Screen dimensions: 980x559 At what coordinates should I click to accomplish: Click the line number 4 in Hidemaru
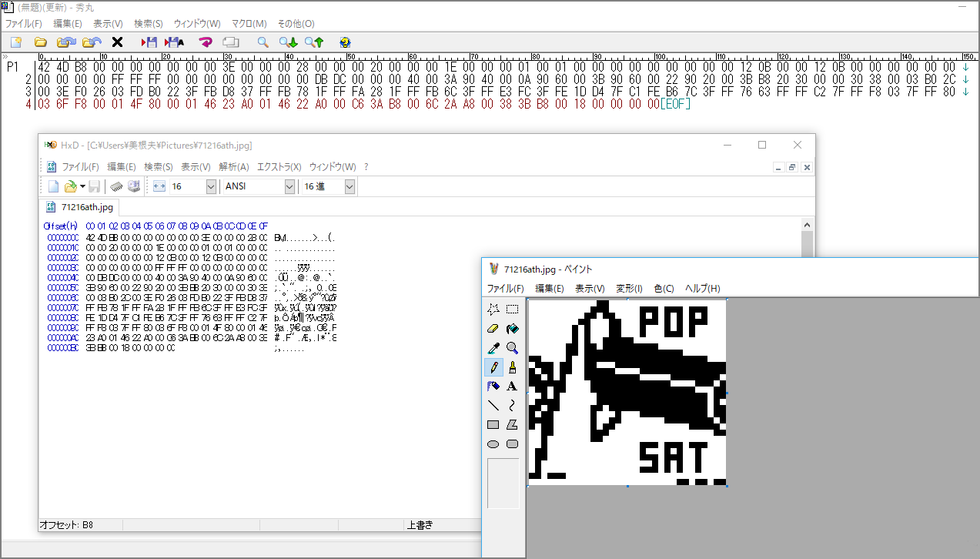pos(29,103)
